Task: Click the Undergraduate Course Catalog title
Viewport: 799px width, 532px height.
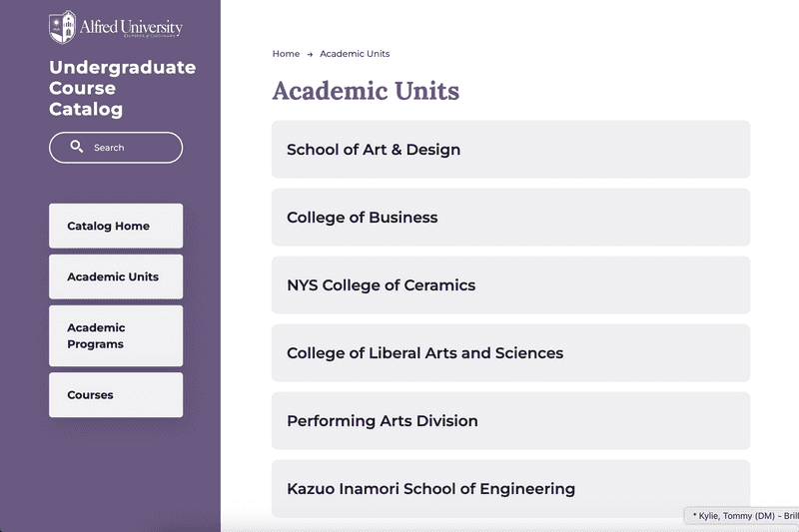Action: [122, 88]
